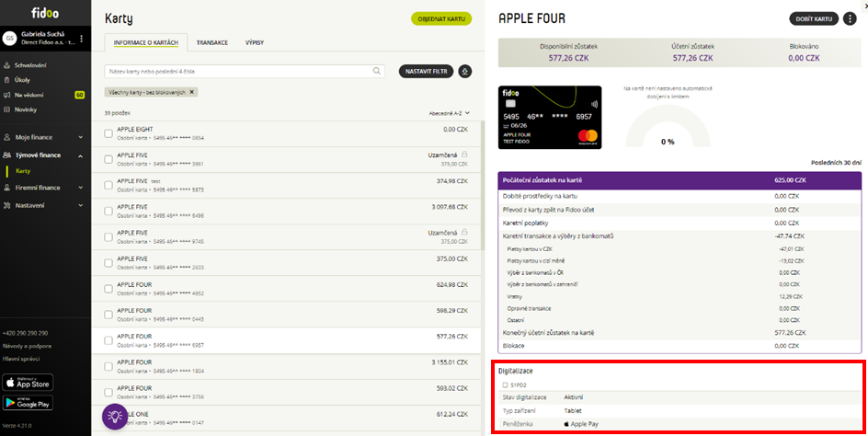This screenshot has height=436, width=868.
Task: Click the Apple Pay wallet icon
Action: (566, 424)
